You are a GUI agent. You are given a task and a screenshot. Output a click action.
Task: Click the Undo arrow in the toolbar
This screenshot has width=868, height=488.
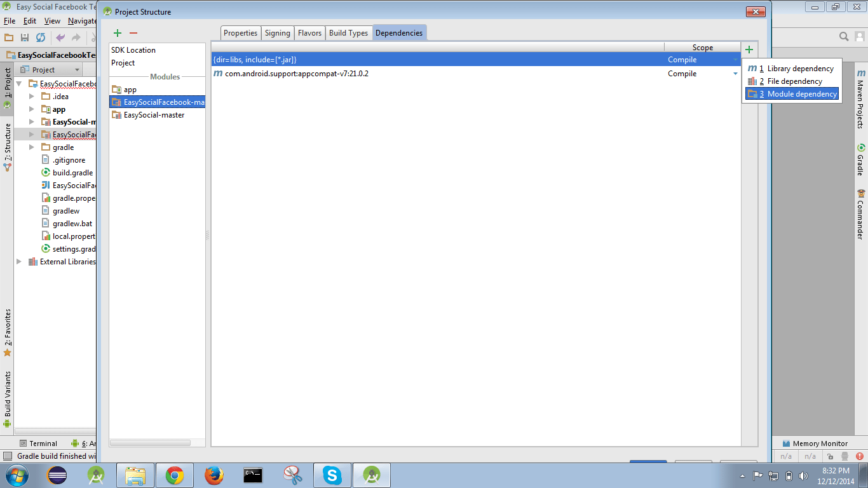click(x=61, y=37)
